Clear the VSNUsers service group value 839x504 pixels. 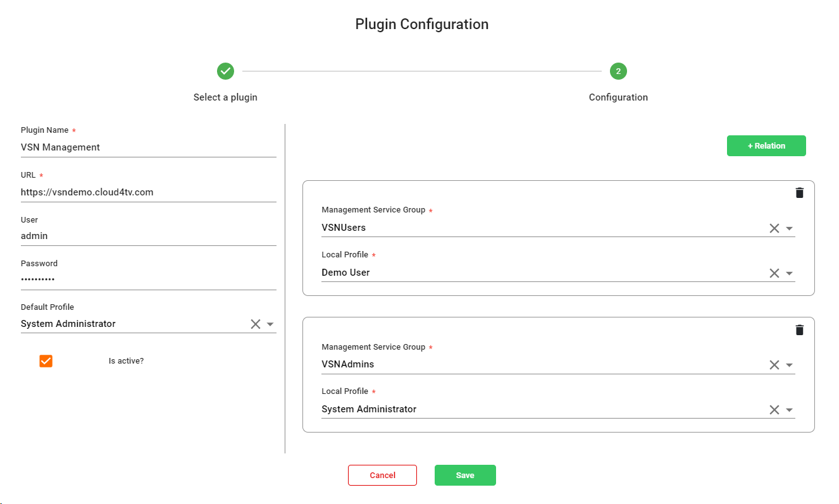tap(774, 228)
